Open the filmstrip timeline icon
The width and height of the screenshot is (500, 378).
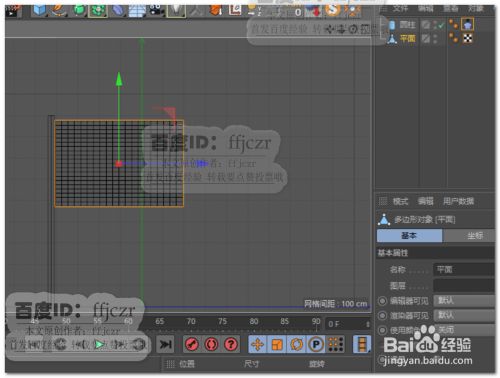click(362, 344)
